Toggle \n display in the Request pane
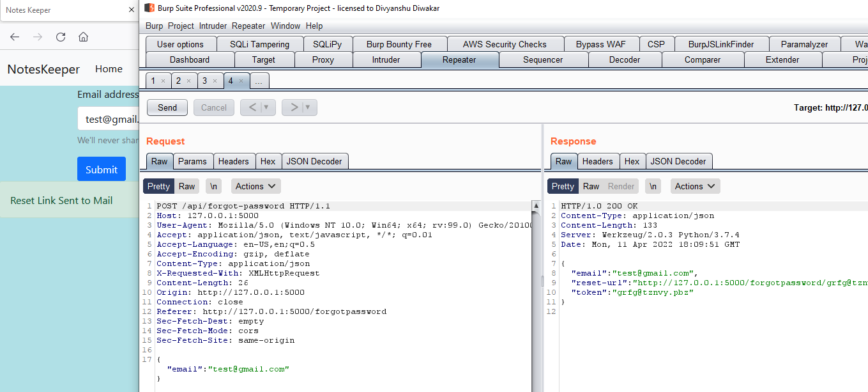 point(214,186)
